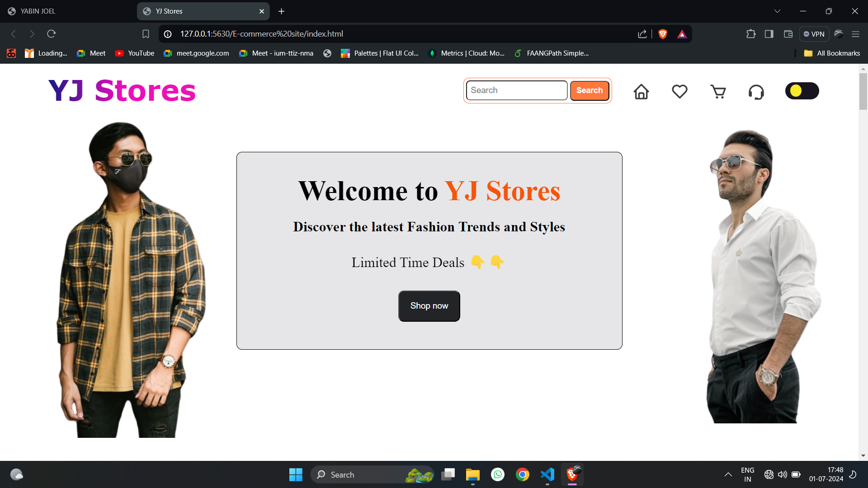
Task: Click the Brave Shields lion icon
Action: tap(663, 34)
